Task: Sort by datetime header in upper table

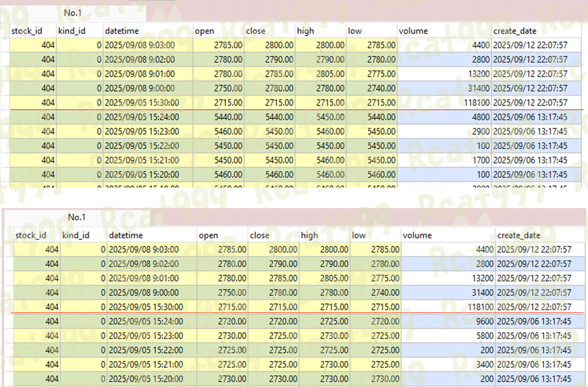Action: tap(148, 31)
